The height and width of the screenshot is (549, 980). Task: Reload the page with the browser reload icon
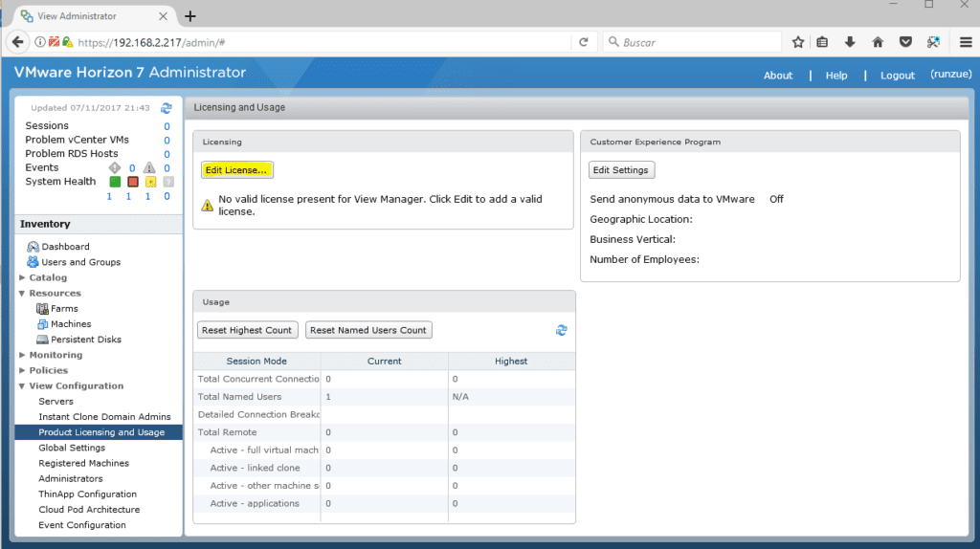[583, 42]
